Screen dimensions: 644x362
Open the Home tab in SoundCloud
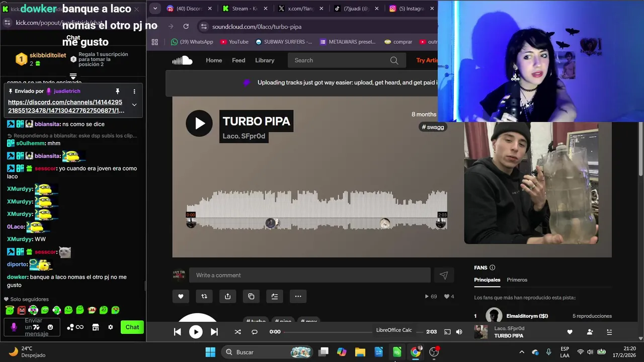214,60
